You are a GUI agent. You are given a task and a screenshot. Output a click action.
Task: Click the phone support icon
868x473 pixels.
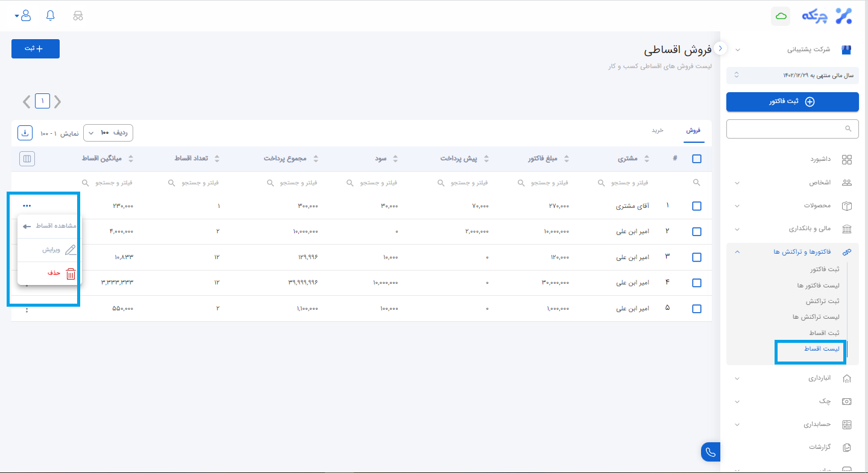(711, 452)
